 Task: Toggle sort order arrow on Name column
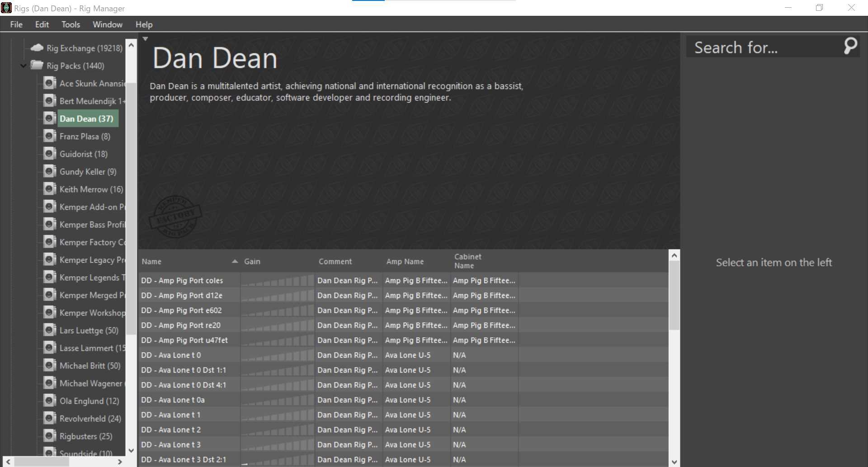235,261
